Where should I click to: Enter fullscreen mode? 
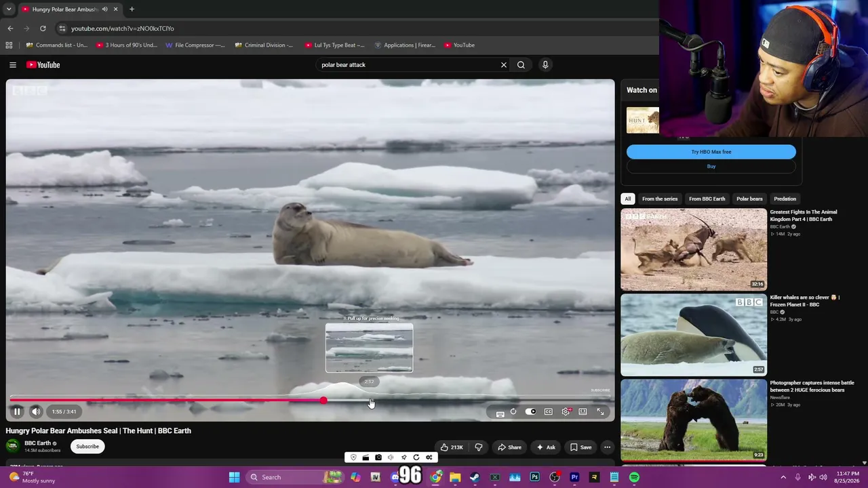(x=600, y=411)
